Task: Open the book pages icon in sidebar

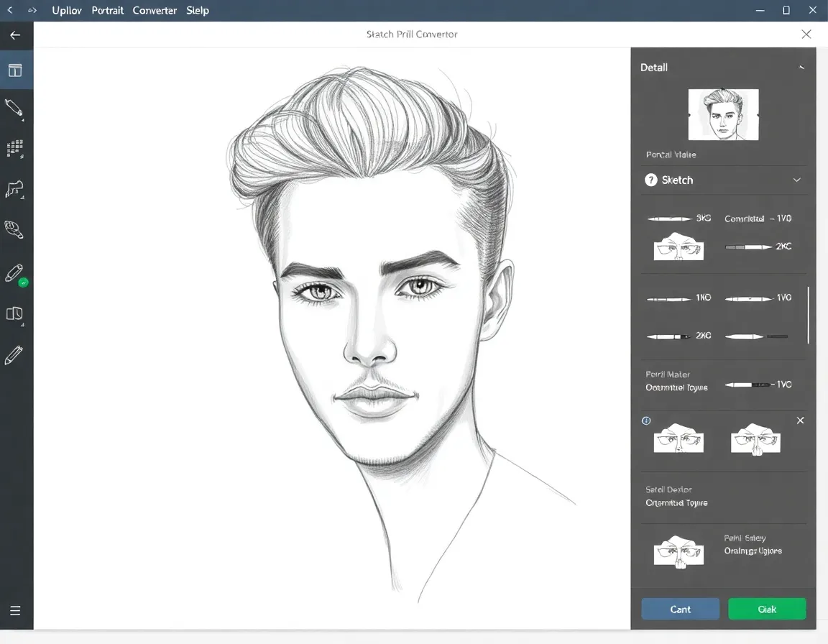Action: coord(14,314)
